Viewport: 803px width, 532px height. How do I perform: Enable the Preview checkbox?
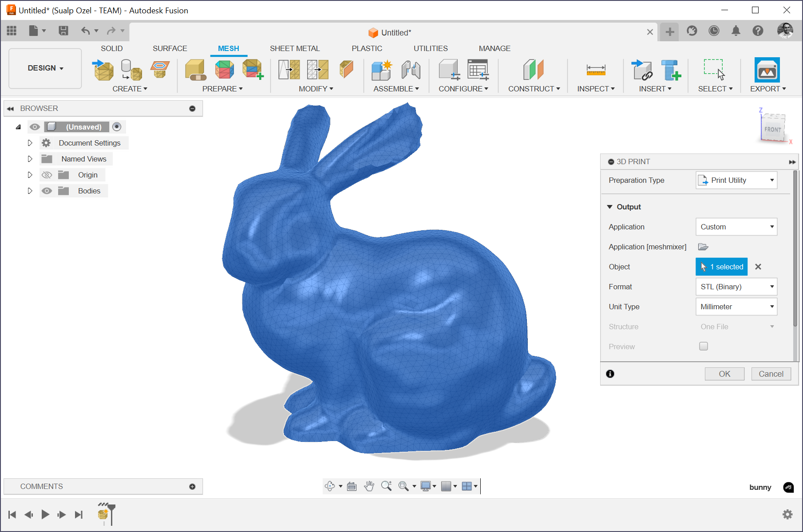pos(704,346)
